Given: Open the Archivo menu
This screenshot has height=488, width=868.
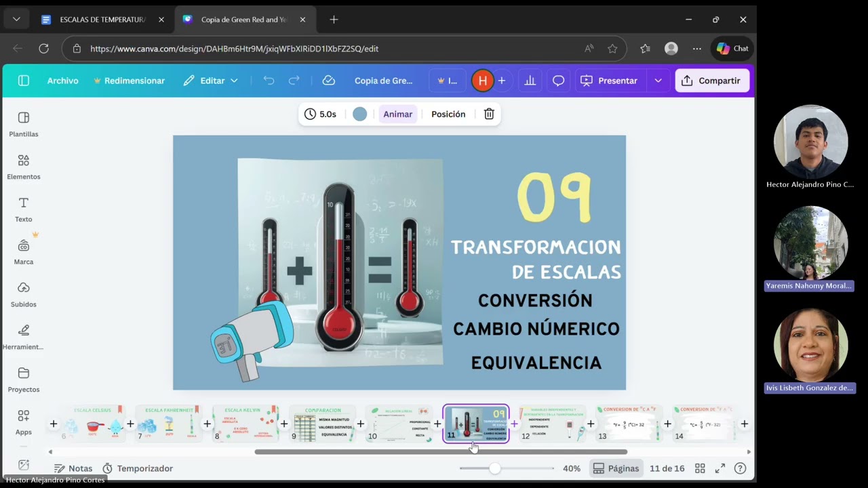Looking at the screenshot, I should coord(62,81).
